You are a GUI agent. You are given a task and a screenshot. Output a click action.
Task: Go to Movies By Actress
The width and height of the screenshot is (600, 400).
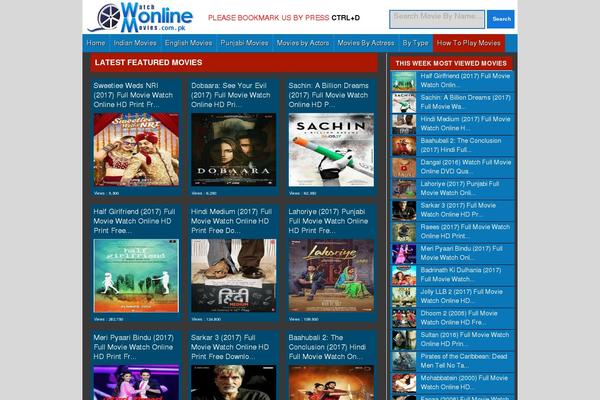pos(365,43)
